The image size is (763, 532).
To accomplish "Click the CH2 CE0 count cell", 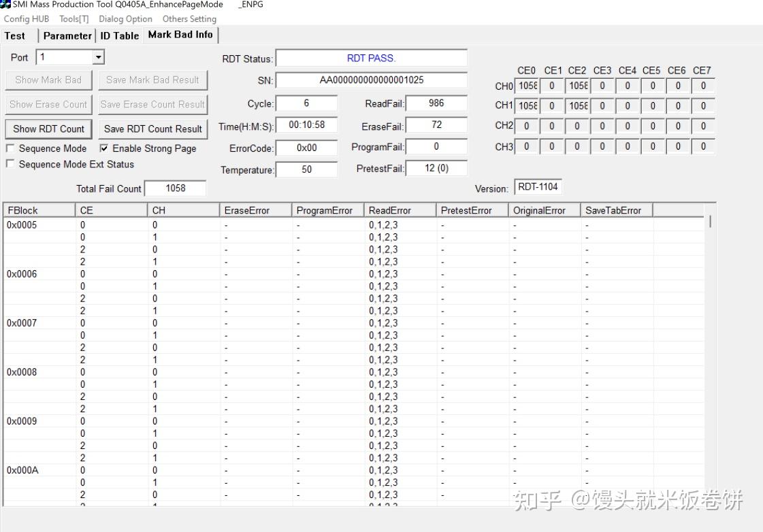I will 527,127.
